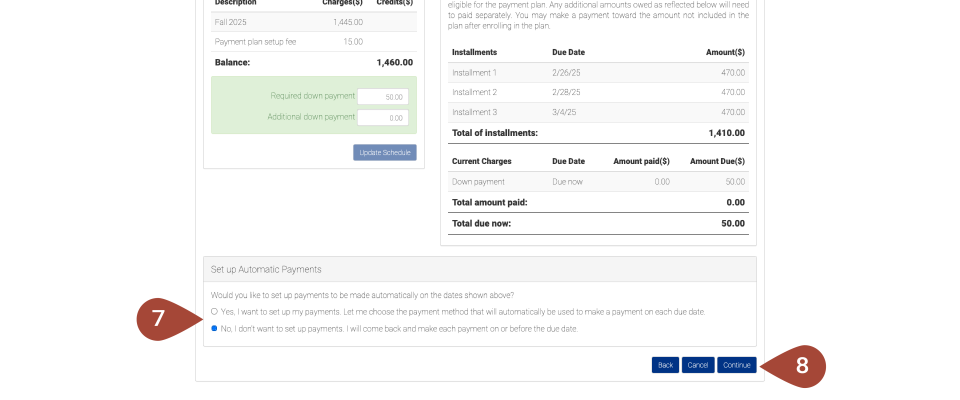Focus the Additional down payment input

(383, 118)
